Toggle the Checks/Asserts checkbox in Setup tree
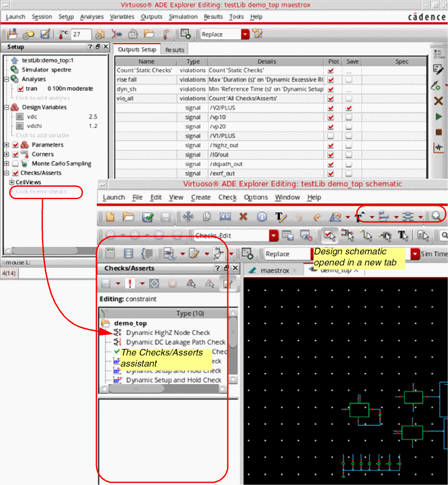448x485 pixels. [x=15, y=173]
